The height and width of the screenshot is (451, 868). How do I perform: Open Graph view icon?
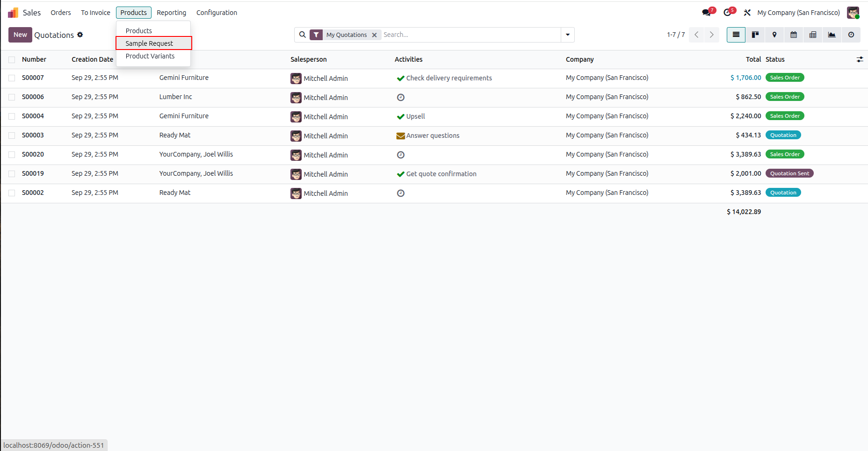(832, 35)
